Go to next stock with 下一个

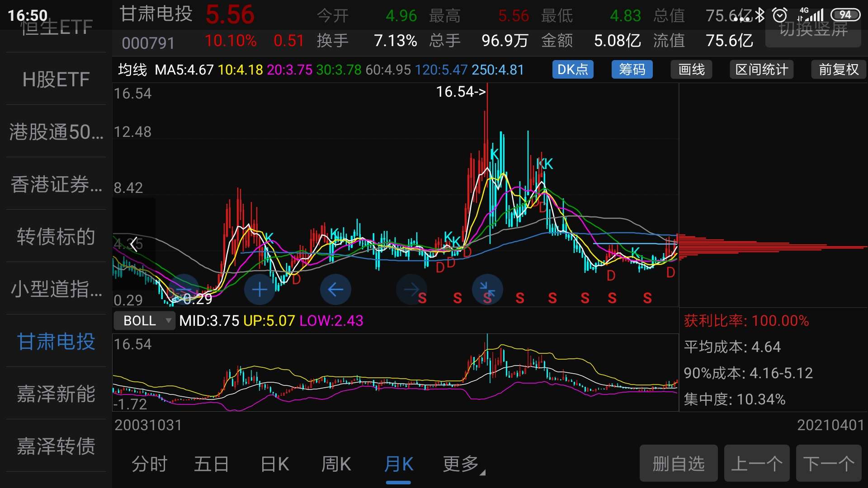[x=828, y=464]
